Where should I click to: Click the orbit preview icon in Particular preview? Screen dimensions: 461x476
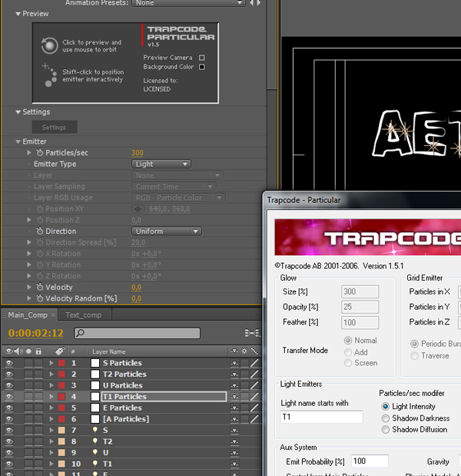[x=49, y=45]
